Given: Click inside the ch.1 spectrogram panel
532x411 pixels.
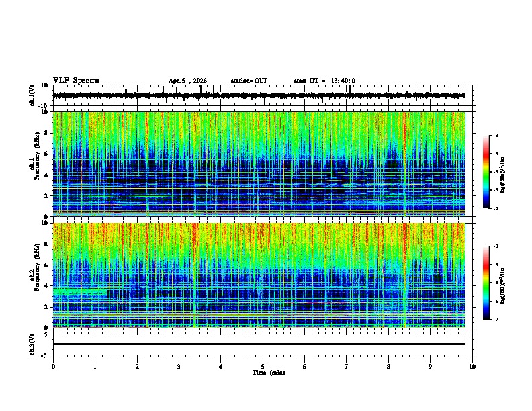Looking at the screenshot, I should click(259, 164).
